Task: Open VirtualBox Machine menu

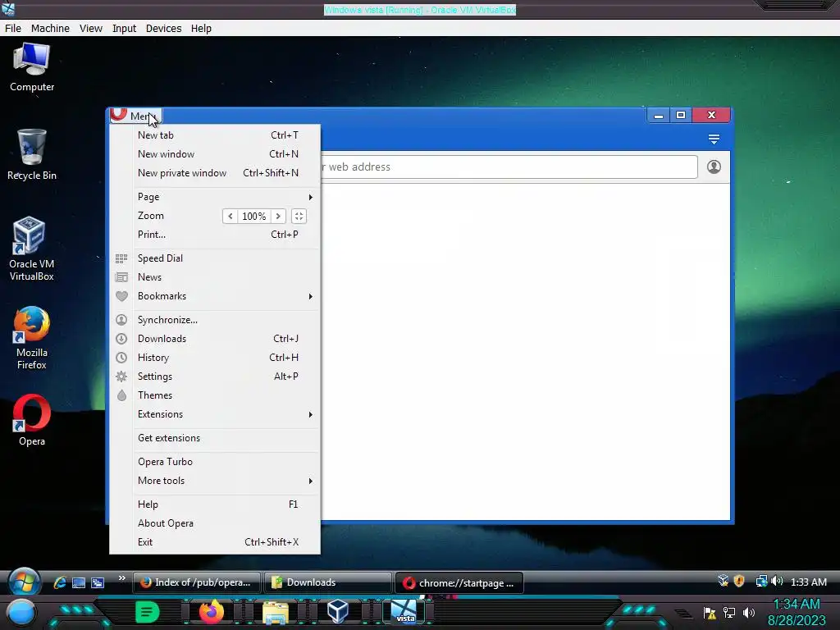Action: pos(50,29)
